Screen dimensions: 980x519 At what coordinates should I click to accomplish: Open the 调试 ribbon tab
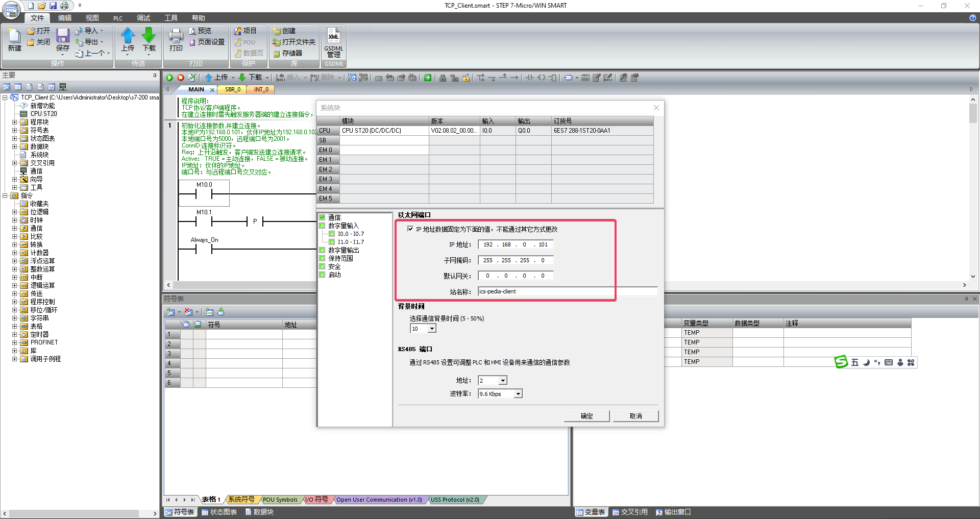[143, 18]
